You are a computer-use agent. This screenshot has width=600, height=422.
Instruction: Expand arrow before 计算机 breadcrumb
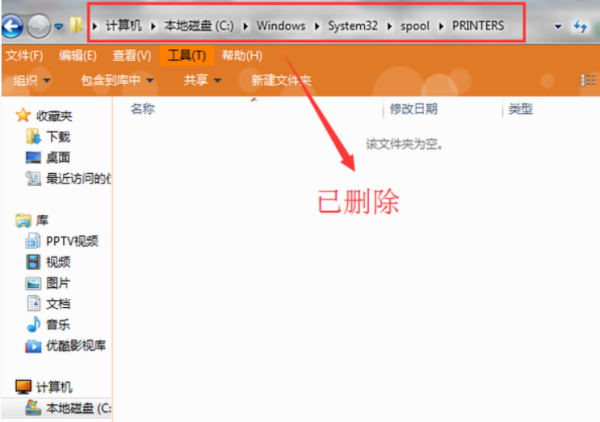(95, 26)
